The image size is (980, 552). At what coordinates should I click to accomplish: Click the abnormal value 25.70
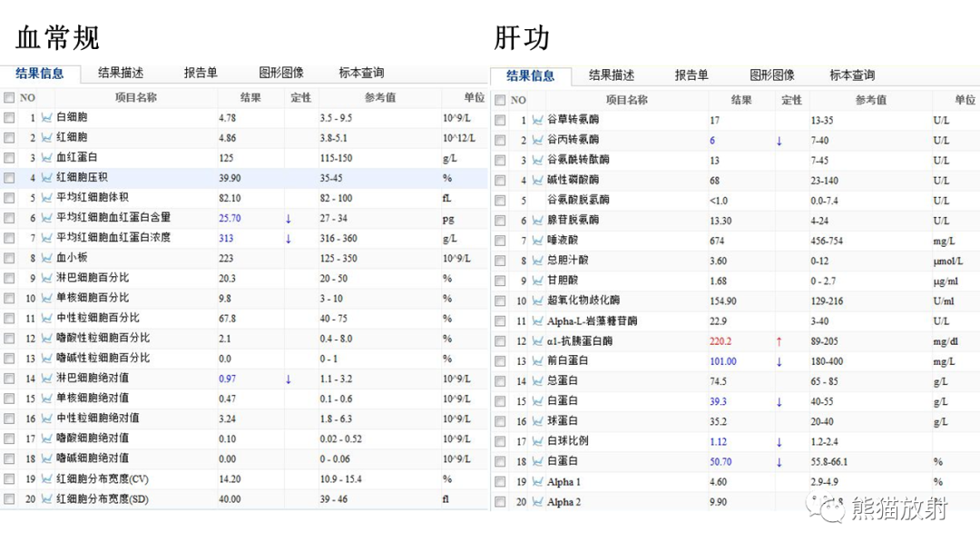[x=230, y=218]
